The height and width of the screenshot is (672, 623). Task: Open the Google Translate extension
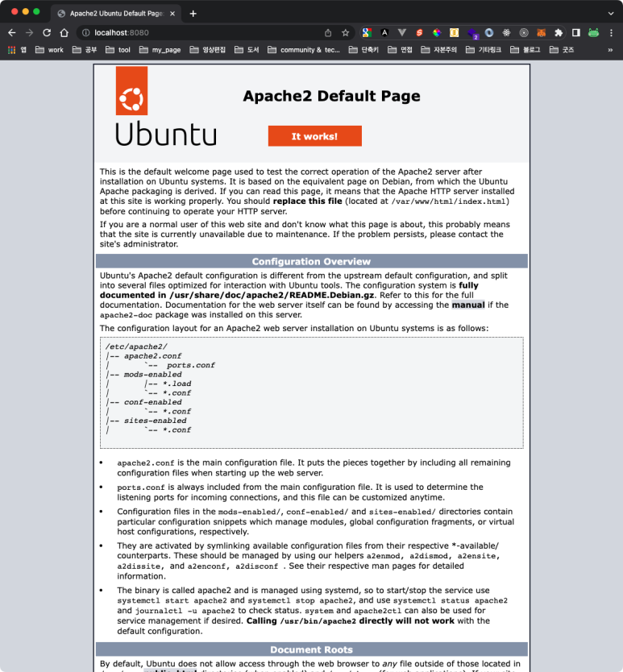(367, 32)
